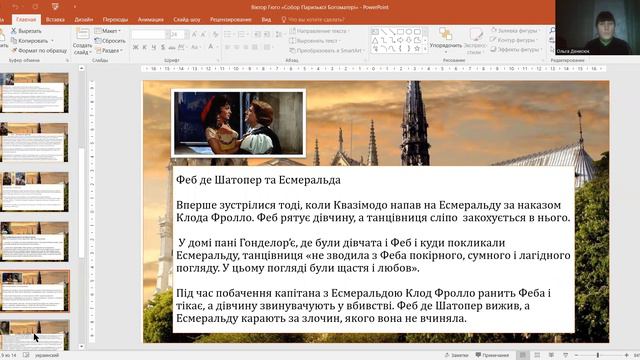
Task: Click the Копировать (Copy) button
Action: [x=29, y=41]
